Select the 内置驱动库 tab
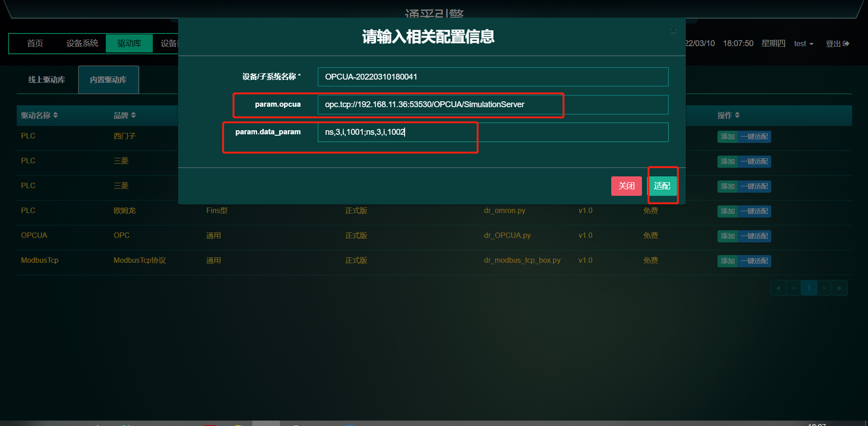The height and width of the screenshot is (426, 868). [108, 80]
